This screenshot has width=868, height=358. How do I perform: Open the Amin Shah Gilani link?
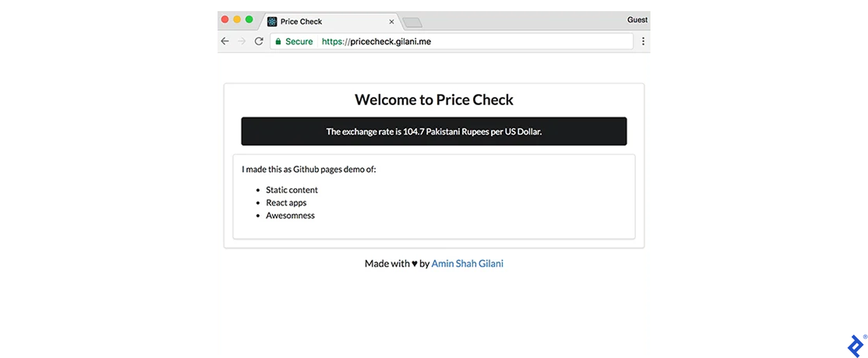coord(467,263)
